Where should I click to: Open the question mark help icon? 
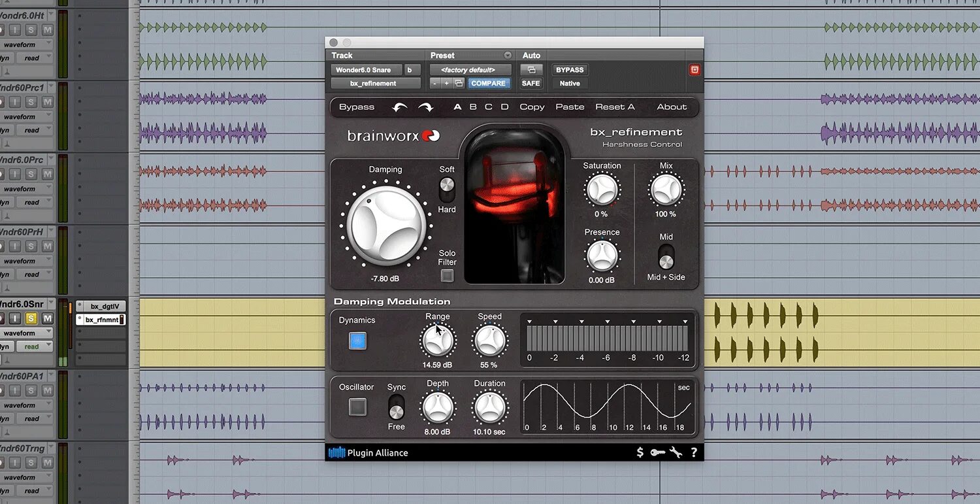click(x=694, y=452)
